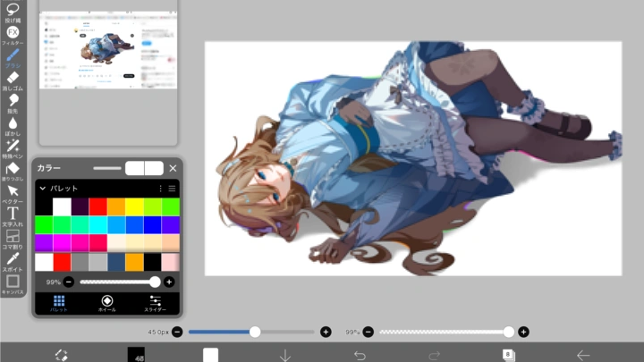The width and height of the screenshot is (644, 362).
Task: Adjust the brush size slider handle
Action: tap(255, 332)
